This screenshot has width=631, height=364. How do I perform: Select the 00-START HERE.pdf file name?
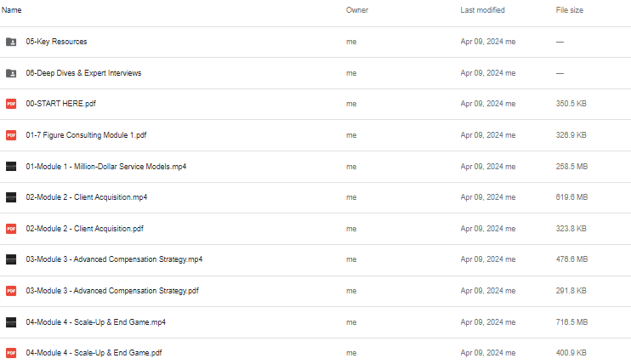(60, 104)
